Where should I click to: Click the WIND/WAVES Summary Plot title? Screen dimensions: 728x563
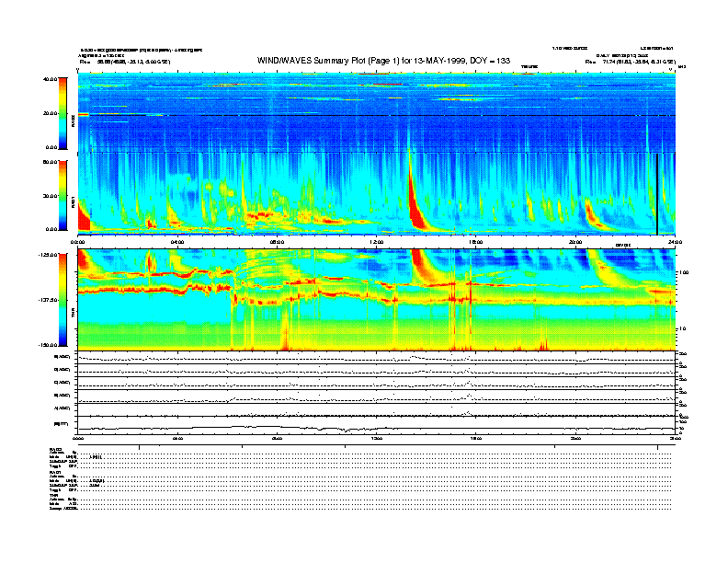(383, 61)
